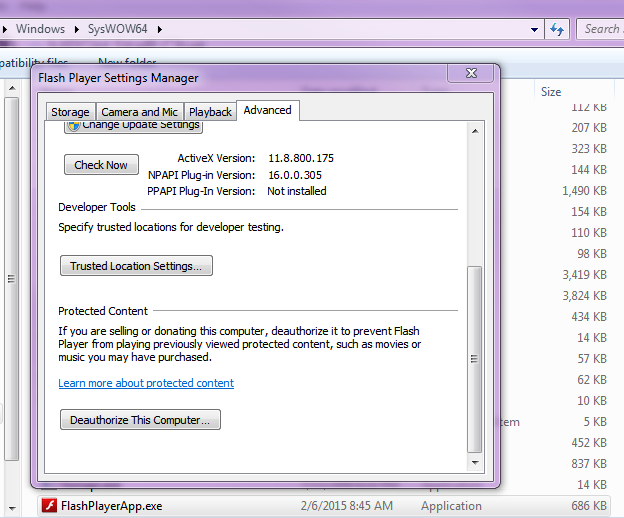
Task: Click the Developer Tools section heading
Action: [x=97, y=207]
